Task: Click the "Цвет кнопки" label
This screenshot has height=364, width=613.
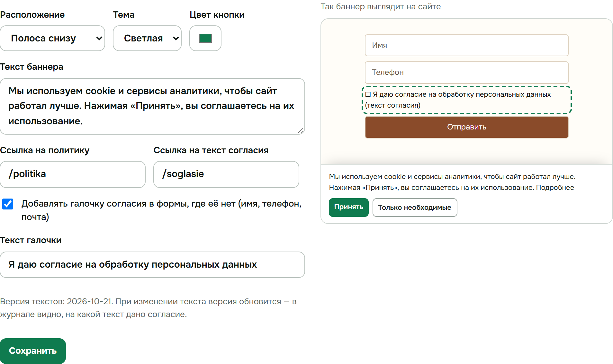Action: click(217, 15)
